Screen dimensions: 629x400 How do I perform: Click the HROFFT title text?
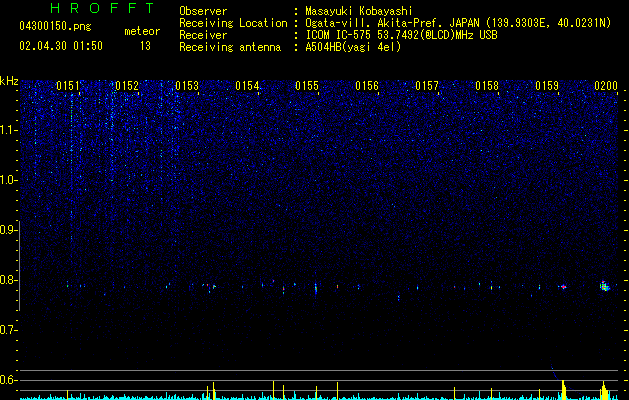tap(103, 8)
